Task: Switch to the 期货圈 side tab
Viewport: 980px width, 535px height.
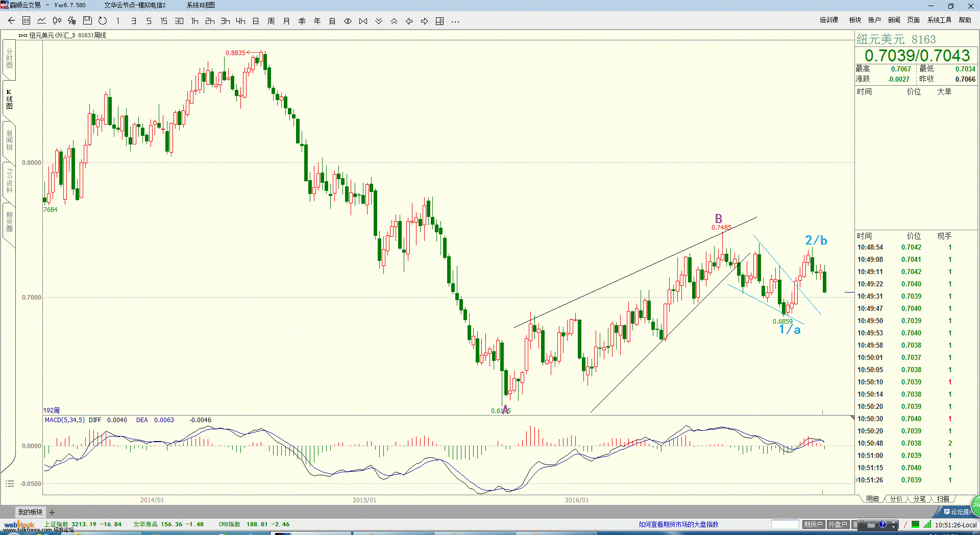Action: pyautogui.click(x=9, y=222)
